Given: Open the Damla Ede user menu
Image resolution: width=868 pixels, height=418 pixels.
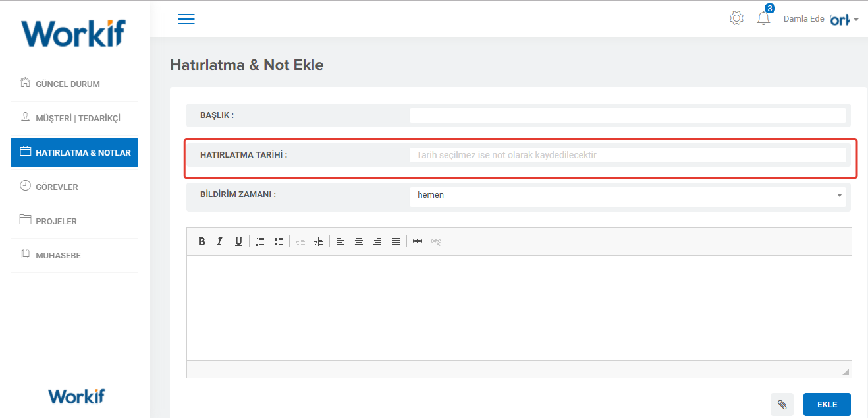Looking at the screenshot, I should coord(821,19).
